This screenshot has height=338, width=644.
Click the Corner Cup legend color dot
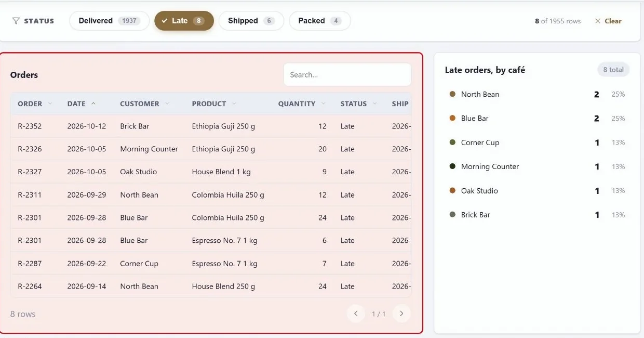452,142
